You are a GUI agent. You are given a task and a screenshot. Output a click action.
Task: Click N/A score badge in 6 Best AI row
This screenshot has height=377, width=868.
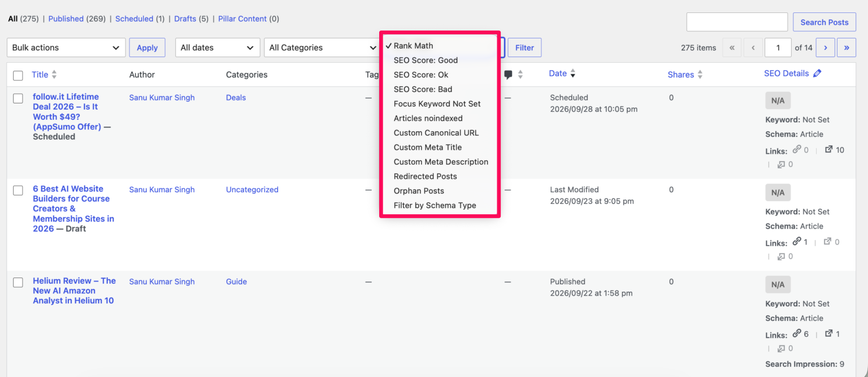(x=778, y=193)
